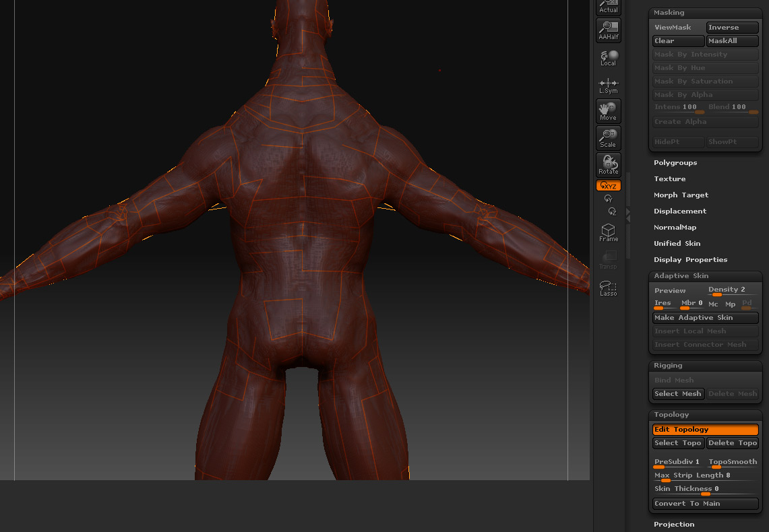Open the Projection section
This screenshot has height=532, width=769.
point(674,525)
